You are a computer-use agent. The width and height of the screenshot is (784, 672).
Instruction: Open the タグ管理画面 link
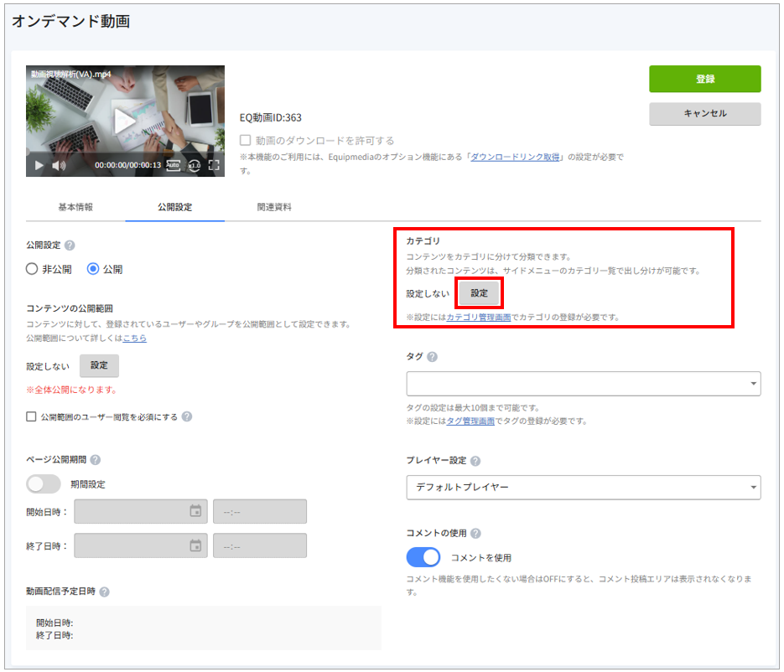point(470,421)
